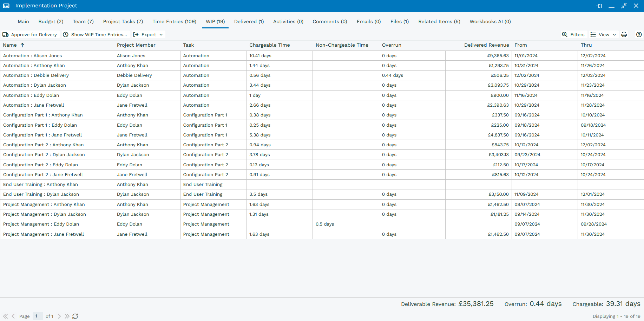Switch to the Time Entries (109) tab

click(x=174, y=21)
